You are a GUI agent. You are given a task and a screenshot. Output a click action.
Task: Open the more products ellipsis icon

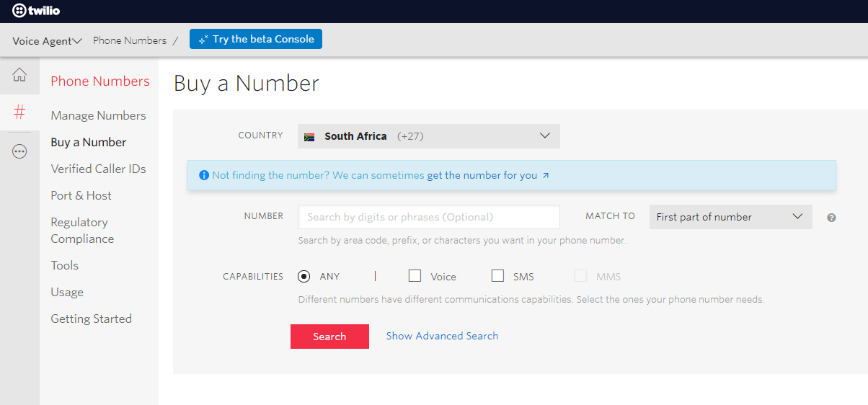19,151
